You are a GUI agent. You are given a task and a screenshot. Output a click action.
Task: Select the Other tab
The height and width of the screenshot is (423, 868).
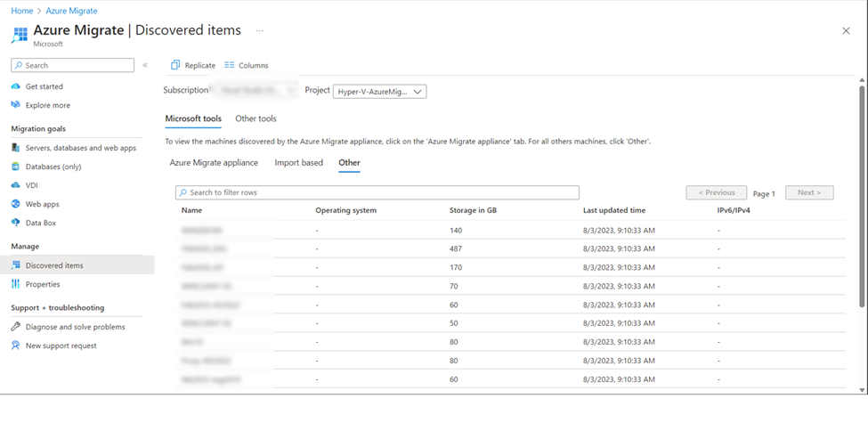click(x=349, y=163)
